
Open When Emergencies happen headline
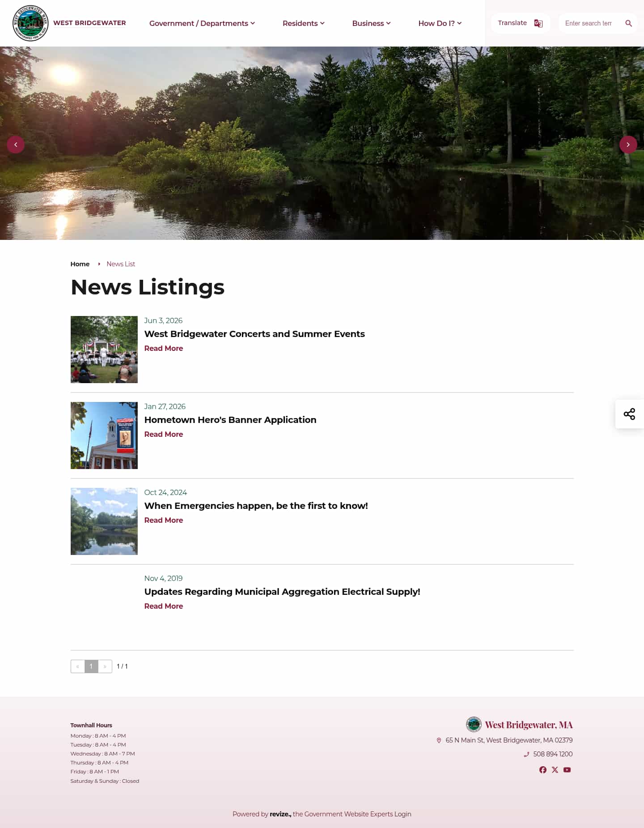coord(256,506)
